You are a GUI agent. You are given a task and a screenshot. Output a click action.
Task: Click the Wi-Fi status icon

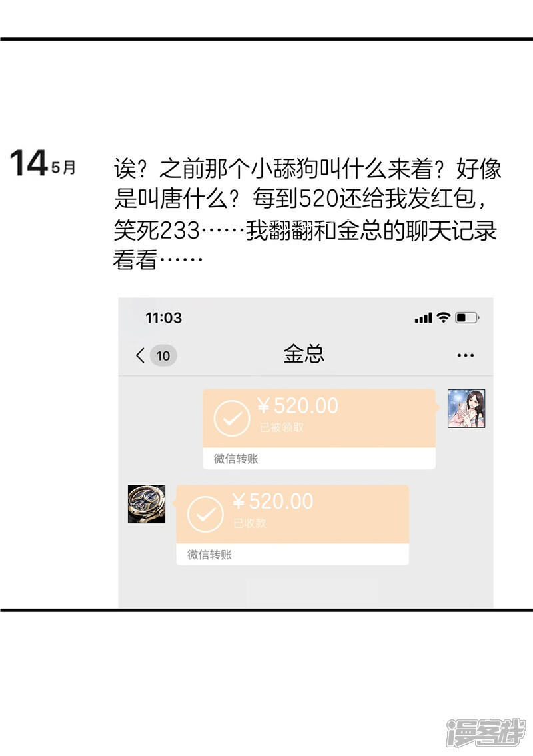[x=443, y=317]
